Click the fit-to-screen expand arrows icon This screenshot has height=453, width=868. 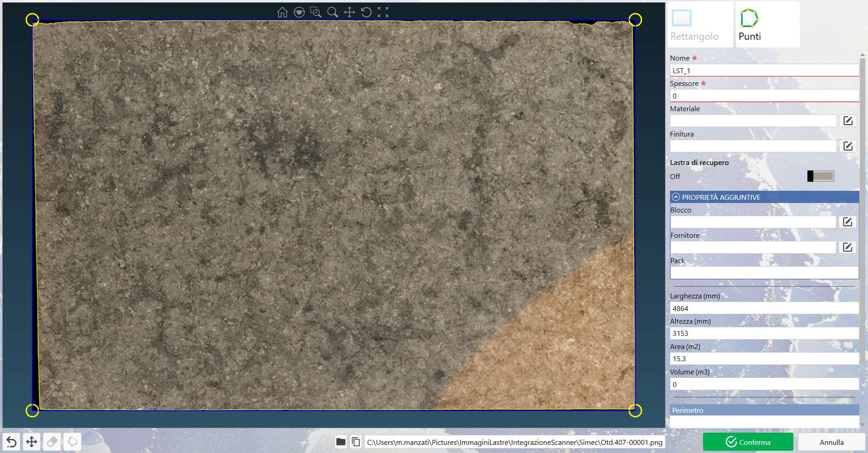pos(383,12)
